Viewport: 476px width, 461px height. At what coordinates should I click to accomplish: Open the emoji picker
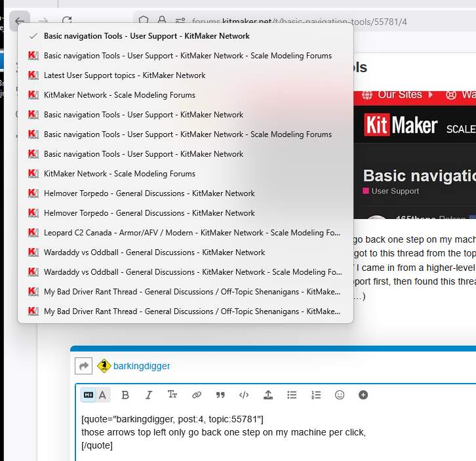pos(340,395)
